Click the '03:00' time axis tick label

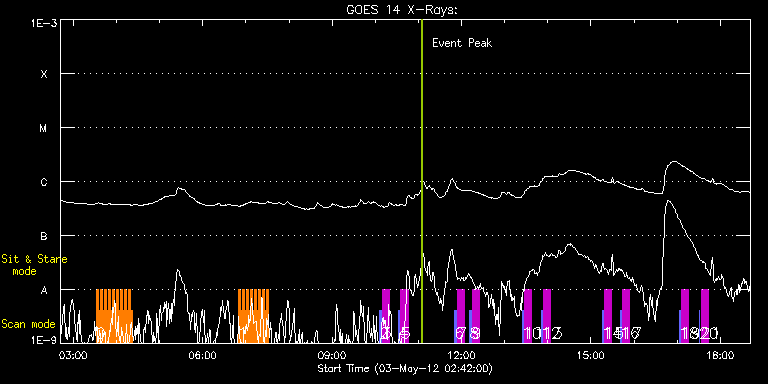point(72,355)
